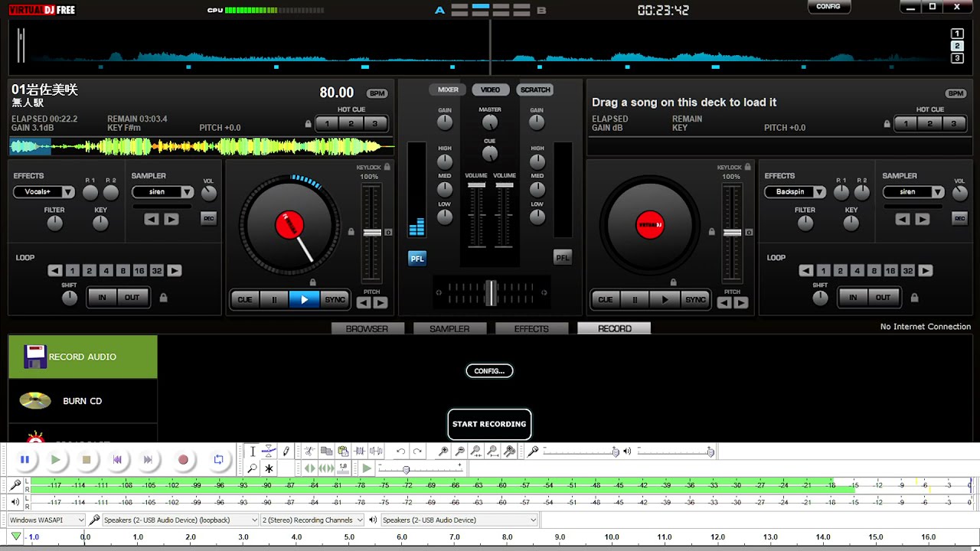The image size is (980, 551).
Task: Open the Vocals+ effects dropdown on left deck
Action: click(44, 192)
